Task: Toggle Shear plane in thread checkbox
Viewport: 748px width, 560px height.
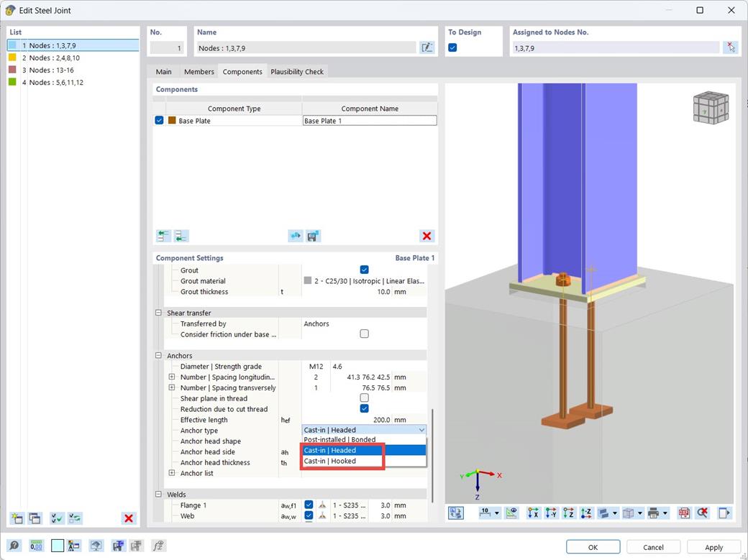Action: [364, 398]
